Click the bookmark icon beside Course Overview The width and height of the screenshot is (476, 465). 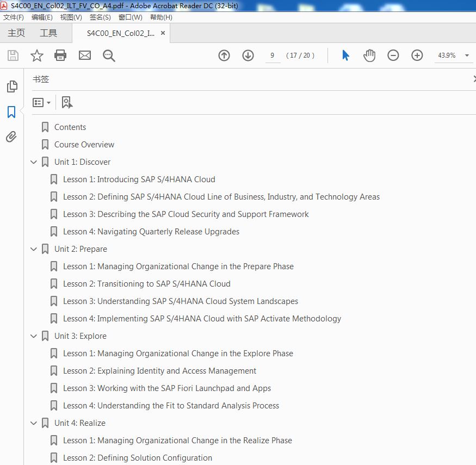coord(45,145)
